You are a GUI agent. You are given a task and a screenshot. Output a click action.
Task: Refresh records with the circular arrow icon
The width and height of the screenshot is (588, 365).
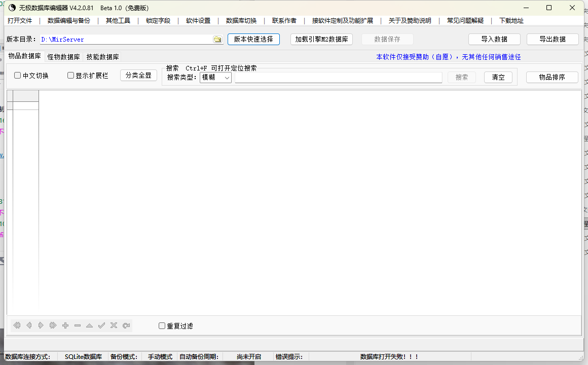click(x=126, y=325)
